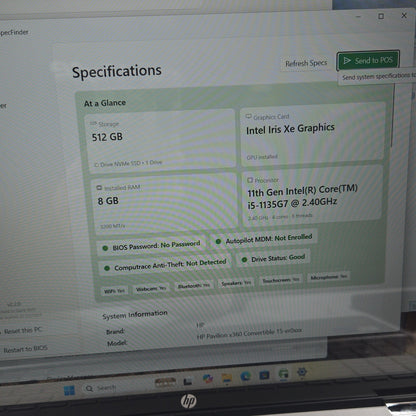Click the vertical scrollbar of specifications panel
The height and width of the screenshot is (416, 416).
point(393,115)
